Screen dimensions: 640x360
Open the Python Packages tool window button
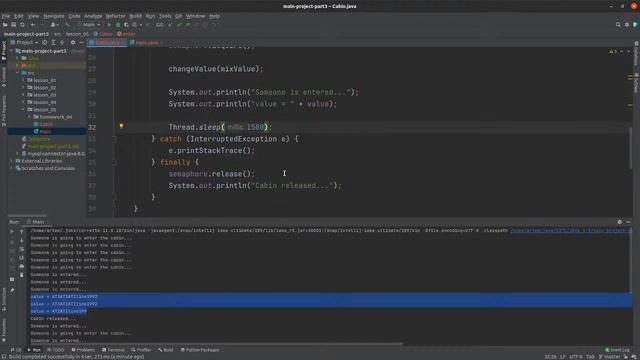200,350
